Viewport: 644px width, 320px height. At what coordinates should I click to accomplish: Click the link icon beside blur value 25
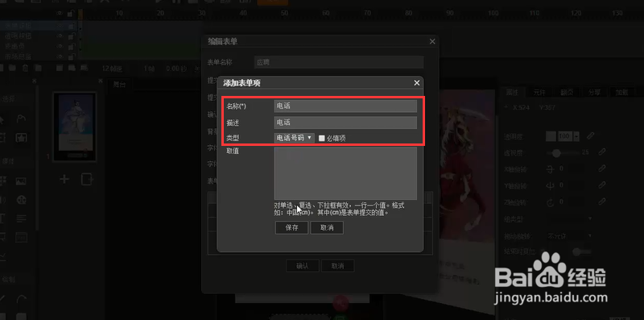[602, 152]
